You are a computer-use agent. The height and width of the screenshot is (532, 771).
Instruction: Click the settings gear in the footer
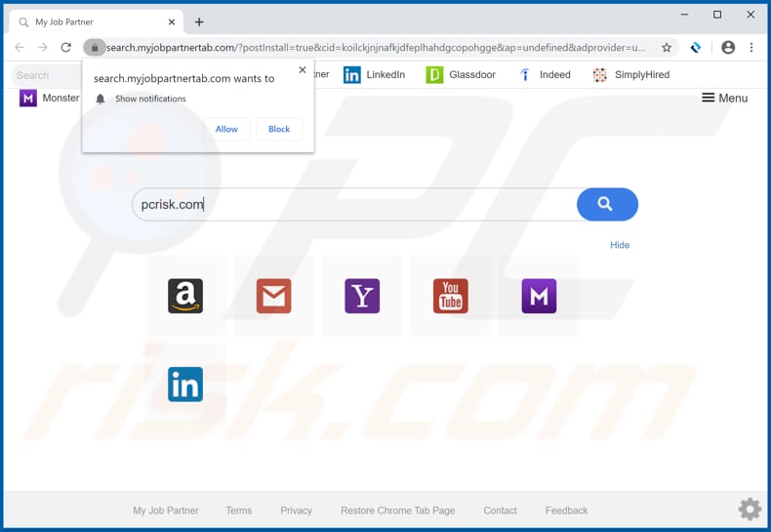pos(750,509)
